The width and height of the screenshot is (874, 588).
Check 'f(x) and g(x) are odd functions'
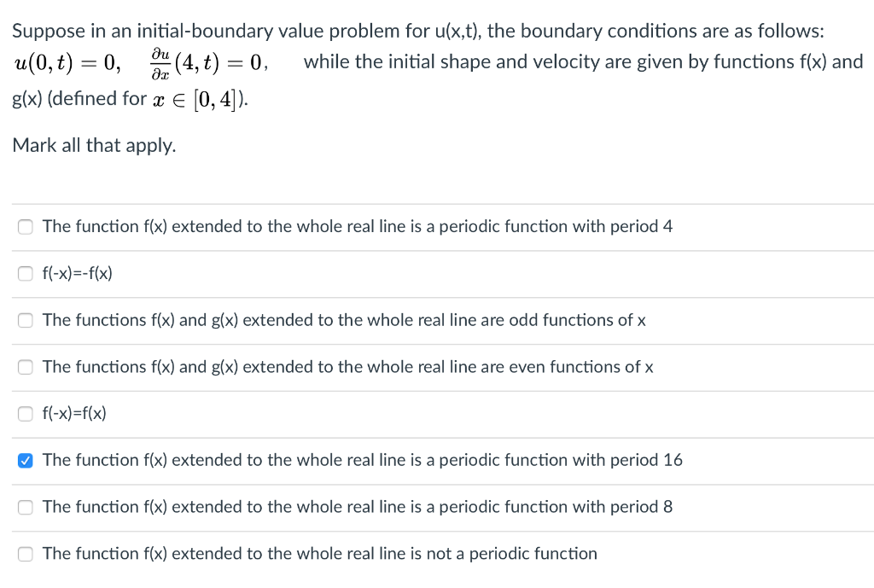point(25,320)
